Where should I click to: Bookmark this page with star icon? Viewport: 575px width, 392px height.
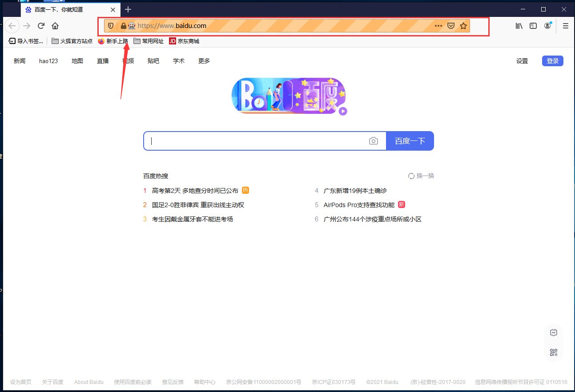pyautogui.click(x=463, y=26)
